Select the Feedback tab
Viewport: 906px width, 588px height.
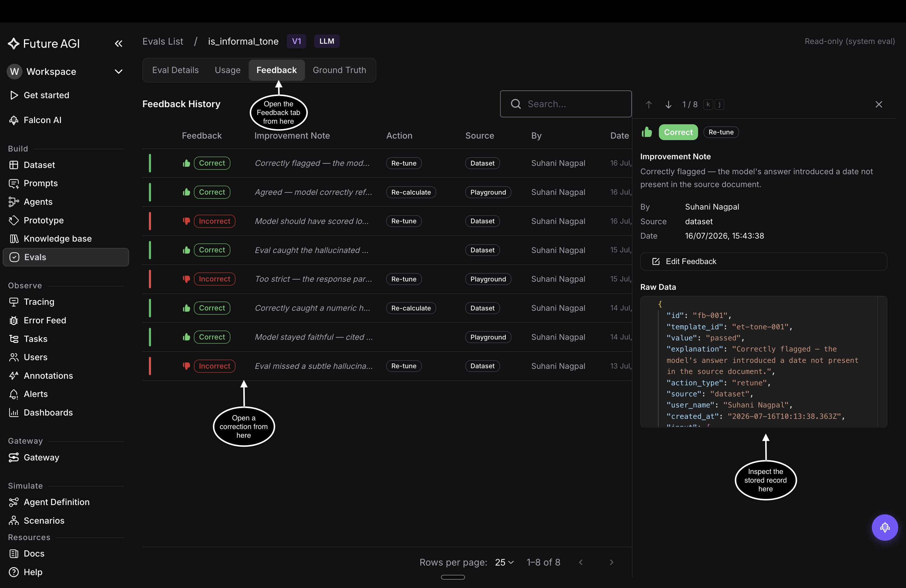click(x=276, y=70)
